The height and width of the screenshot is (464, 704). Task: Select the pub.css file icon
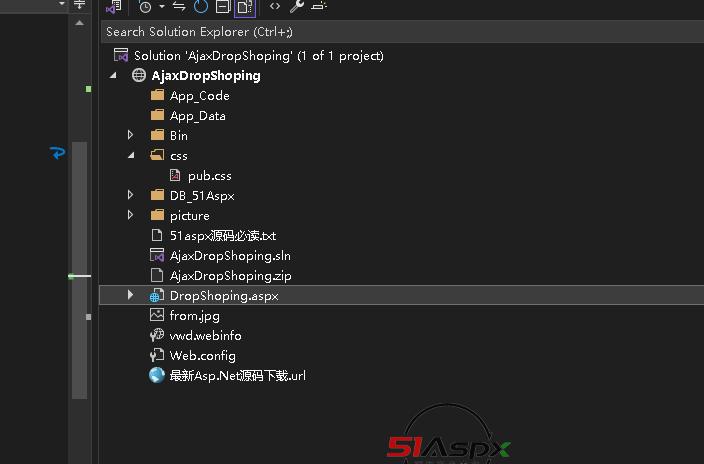[175, 175]
